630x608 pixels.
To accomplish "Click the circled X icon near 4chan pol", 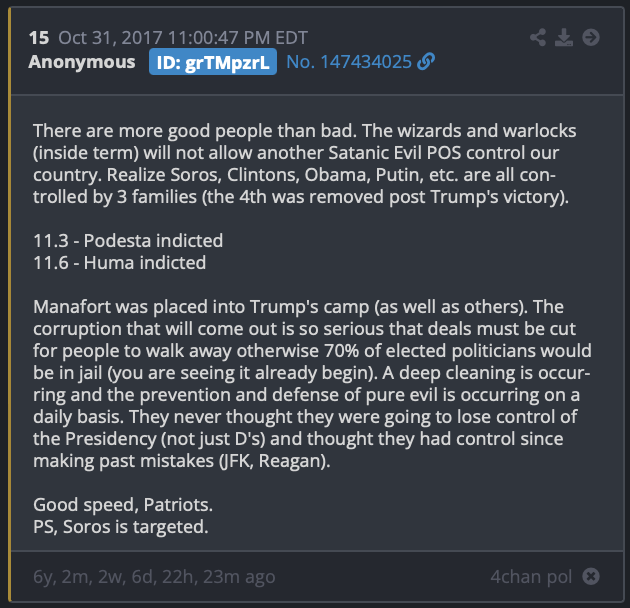I will 591,576.
